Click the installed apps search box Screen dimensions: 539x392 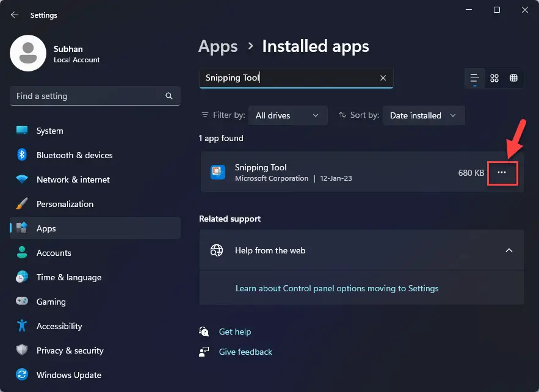click(x=296, y=78)
